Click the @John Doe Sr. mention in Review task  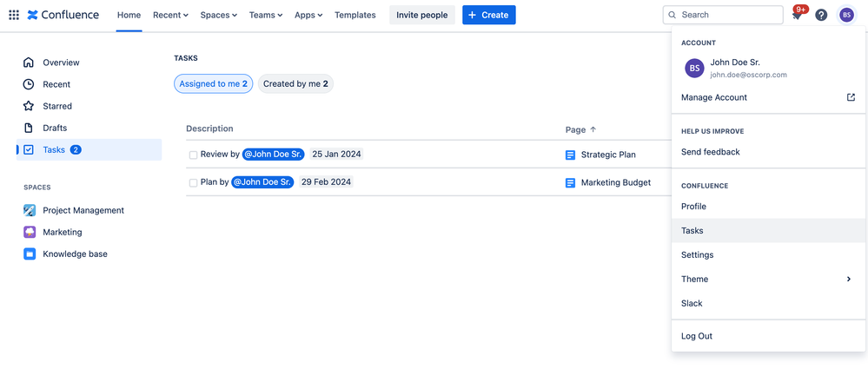pyautogui.click(x=274, y=155)
